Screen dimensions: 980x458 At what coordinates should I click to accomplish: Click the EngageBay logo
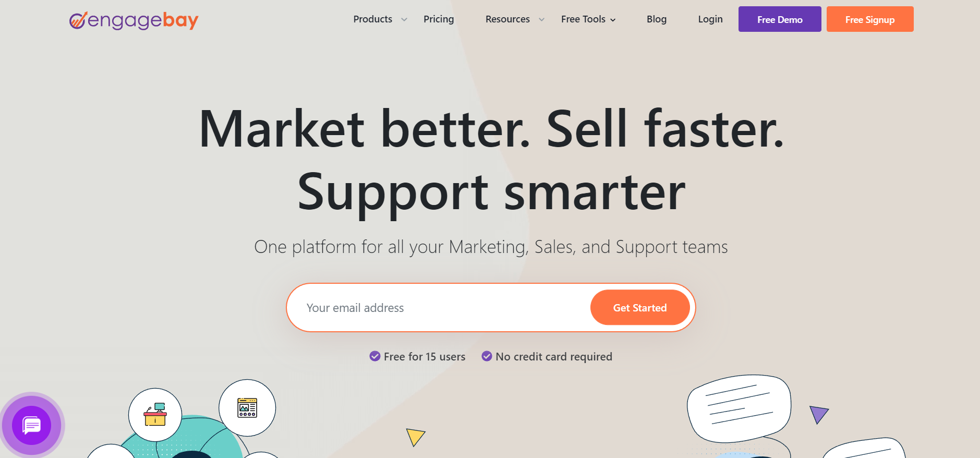pyautogui.click(x=134, y=20)
